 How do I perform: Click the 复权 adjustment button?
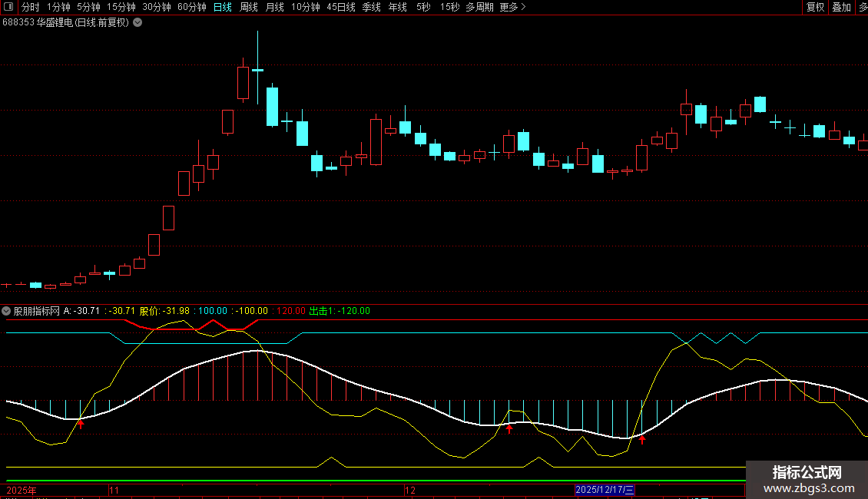(x=815, y=7)
